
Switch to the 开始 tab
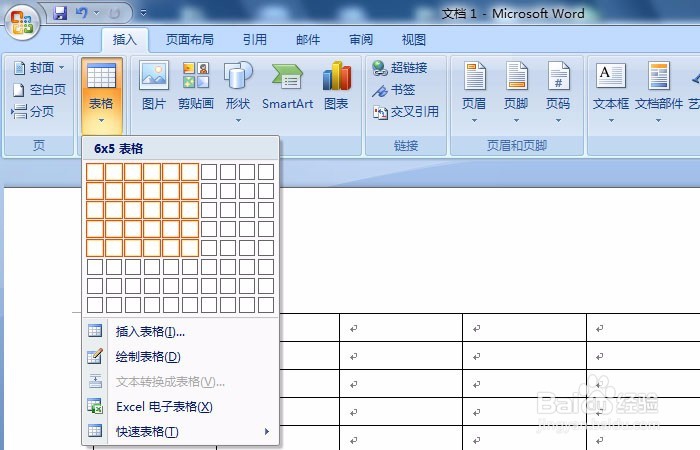tap(72, 40)
